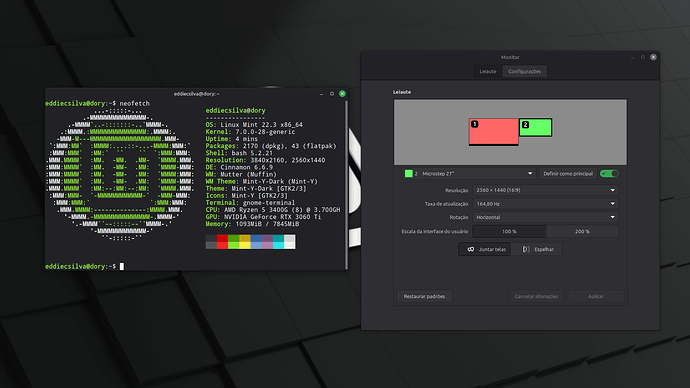Open the Resolução dropdown
The image size is (690, 388).
click(x=546, y=190)
